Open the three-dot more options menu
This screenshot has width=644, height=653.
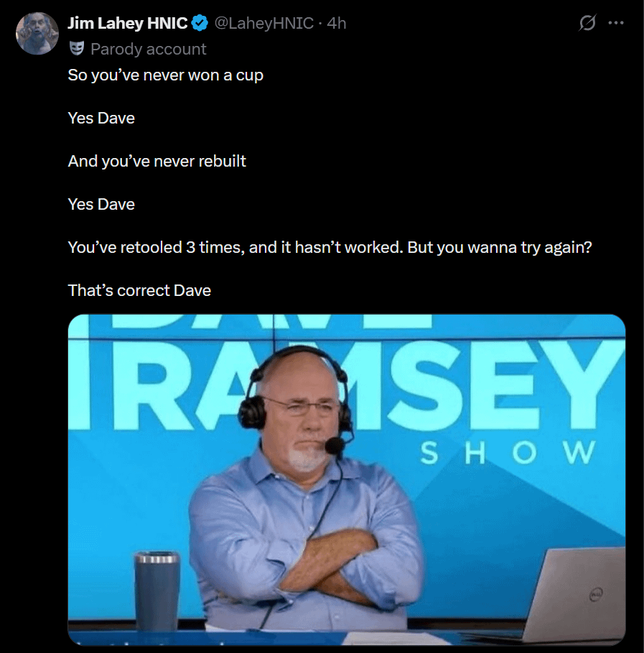point(616,23)
